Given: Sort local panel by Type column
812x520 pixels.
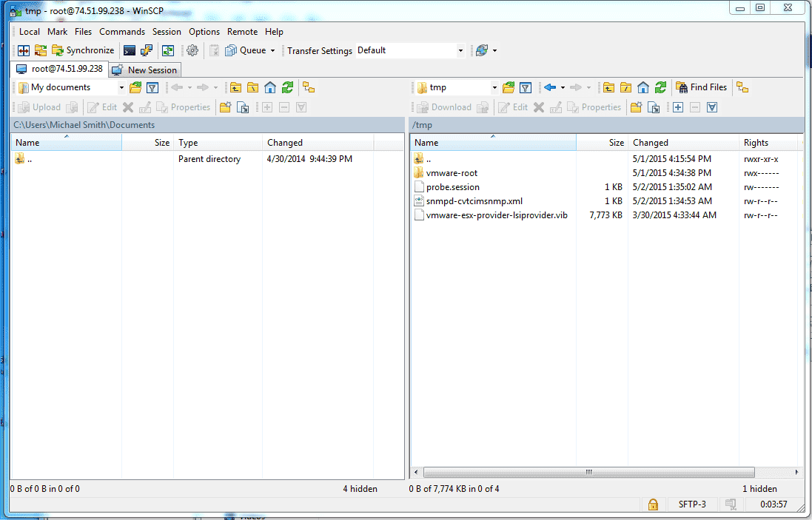Looking at the screenshot, I should point(218,143).
